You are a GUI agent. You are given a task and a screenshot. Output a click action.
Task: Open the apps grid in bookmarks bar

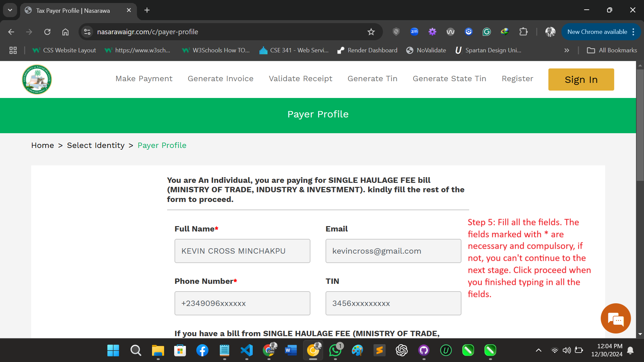pyautogui.click(x=13, y=50)
